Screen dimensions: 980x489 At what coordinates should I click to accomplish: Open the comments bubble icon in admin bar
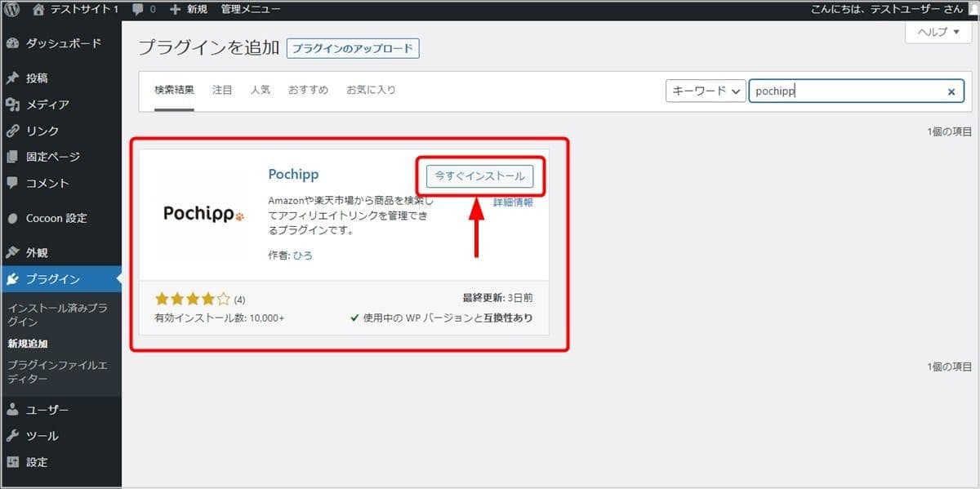[138, 10]
